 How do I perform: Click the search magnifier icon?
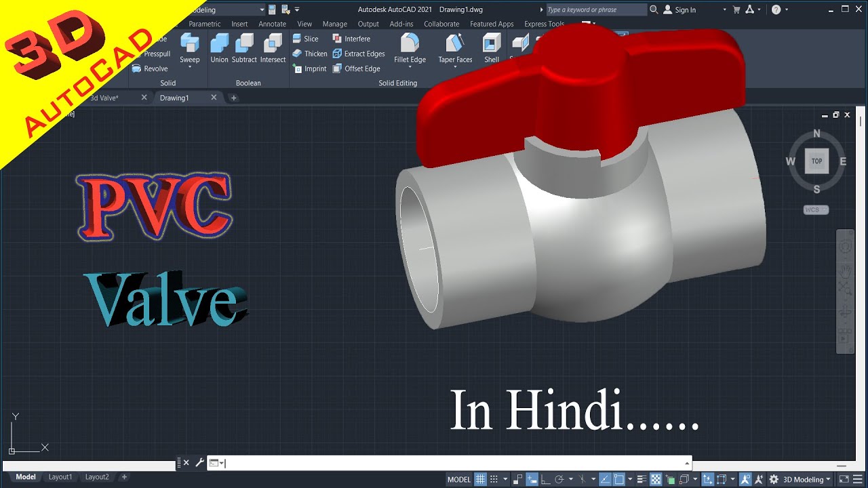pos(654,9)
